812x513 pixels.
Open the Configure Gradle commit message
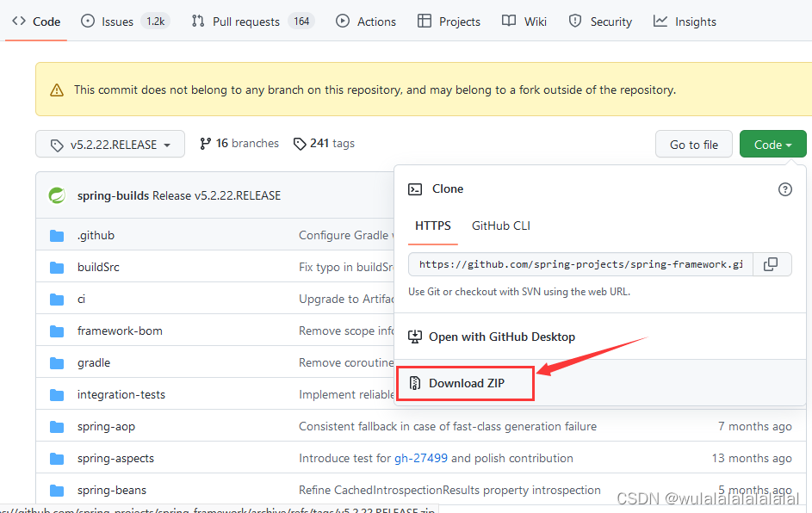coord(346,236)
